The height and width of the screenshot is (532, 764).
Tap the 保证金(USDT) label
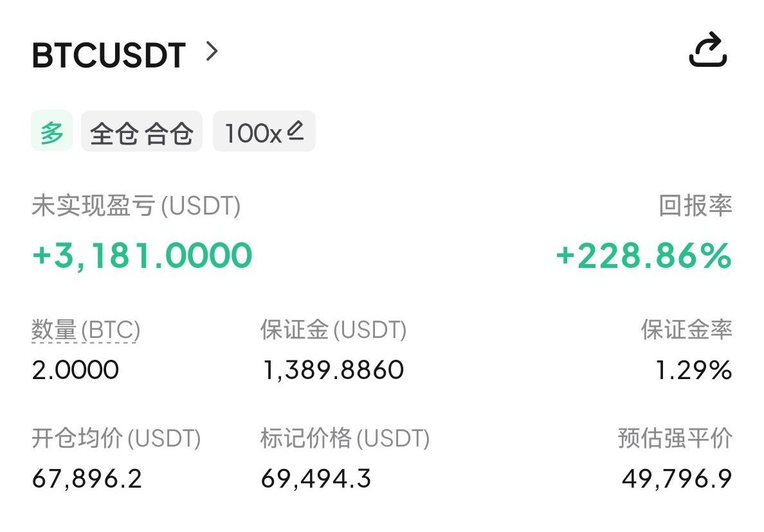(333, 331)
